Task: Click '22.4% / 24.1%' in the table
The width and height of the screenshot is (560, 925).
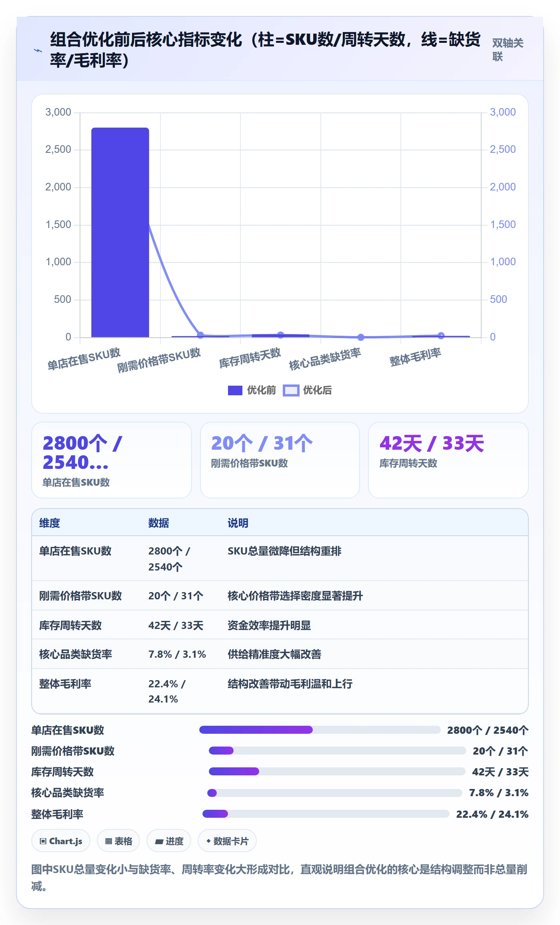Action: coord(167,691)
